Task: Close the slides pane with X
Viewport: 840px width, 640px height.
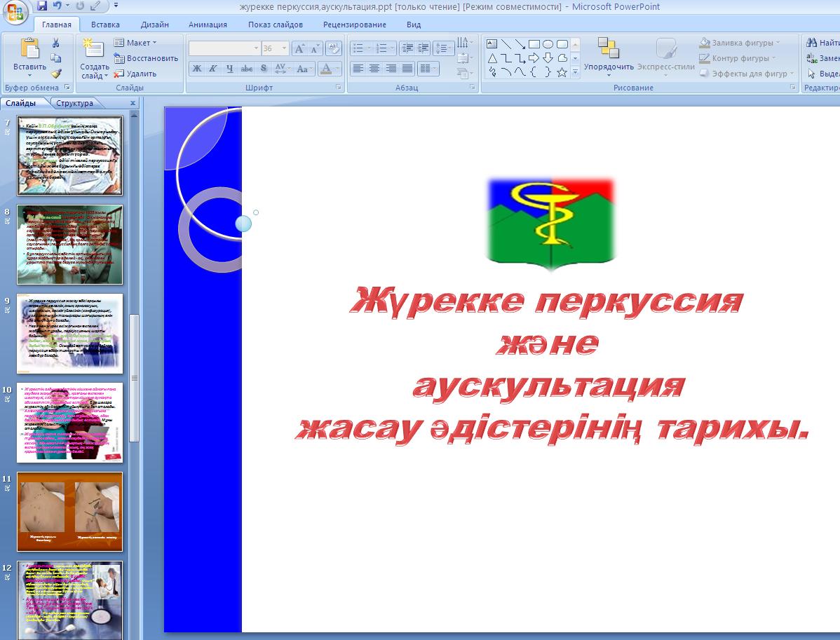Action: point(133,103)
